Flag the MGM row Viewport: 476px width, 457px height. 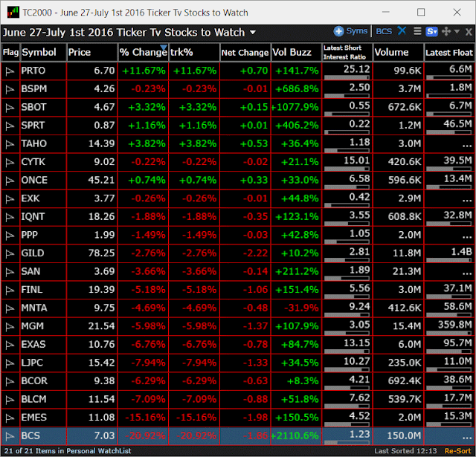[x=10, y=327]
